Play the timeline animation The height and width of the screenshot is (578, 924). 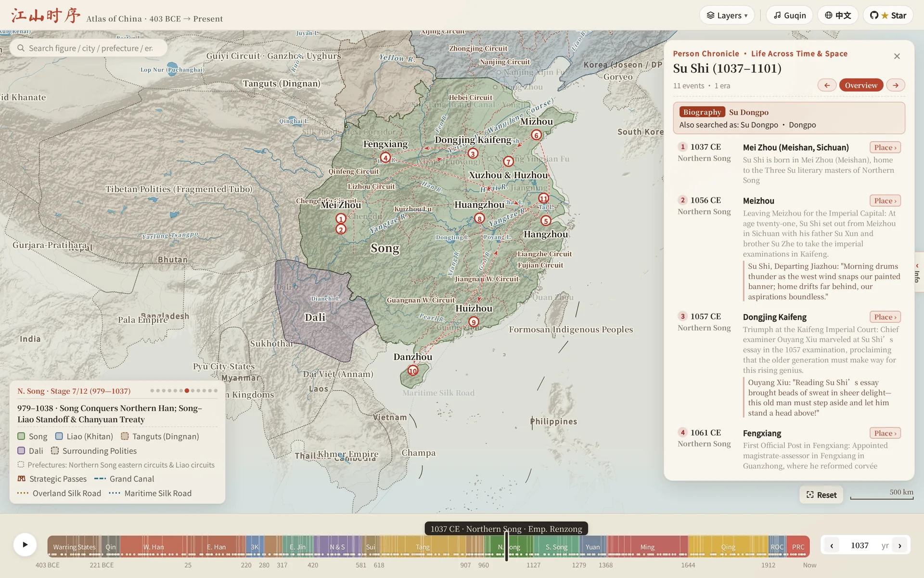click(25, 545)
